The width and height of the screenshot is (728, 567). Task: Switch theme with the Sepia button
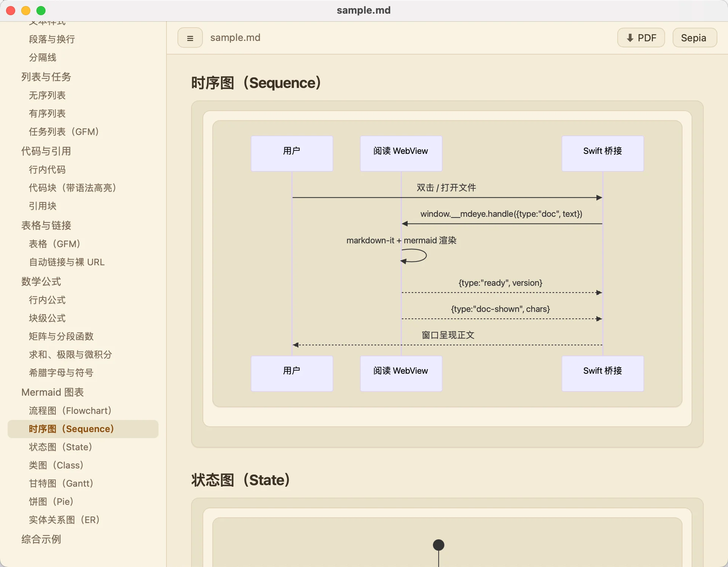coord(695,38)
